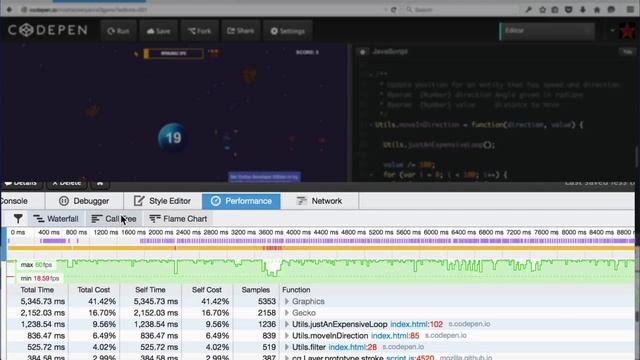Image resolution: width=640 pixels, height=360 pixels.
Task: Click the red frame-drop segment on timeline
Action: point(272,248)
